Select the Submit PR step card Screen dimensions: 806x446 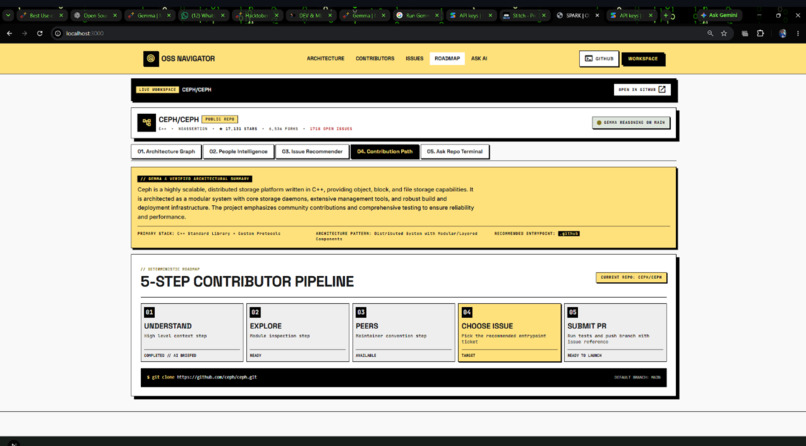[x=615, y=332]
